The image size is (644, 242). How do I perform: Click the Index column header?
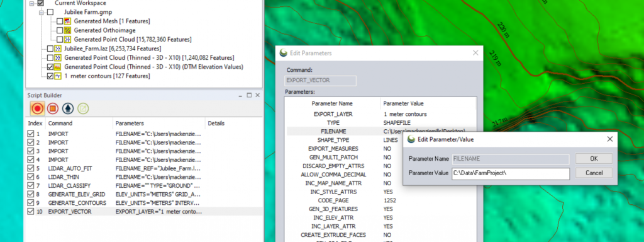[35, 124]
